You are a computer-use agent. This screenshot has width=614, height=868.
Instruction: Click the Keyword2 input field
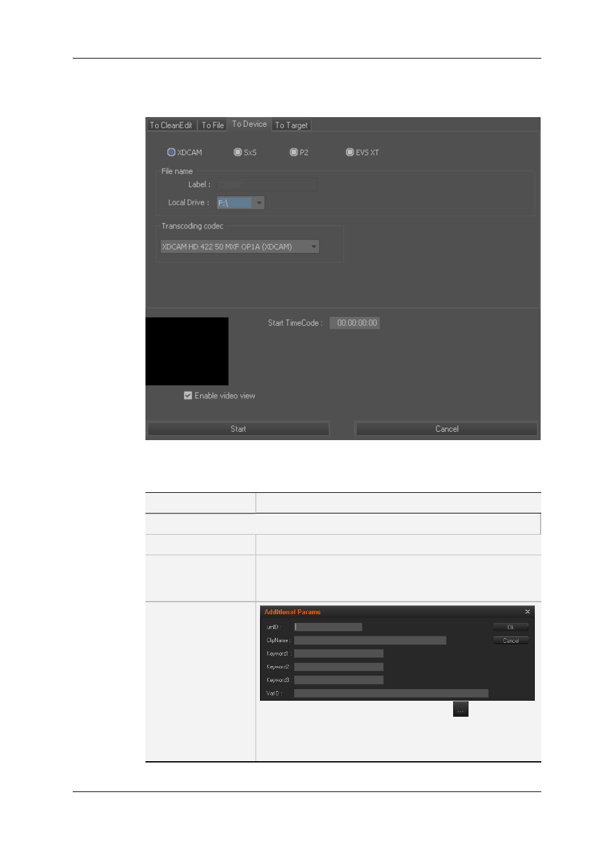pos(339,667)
